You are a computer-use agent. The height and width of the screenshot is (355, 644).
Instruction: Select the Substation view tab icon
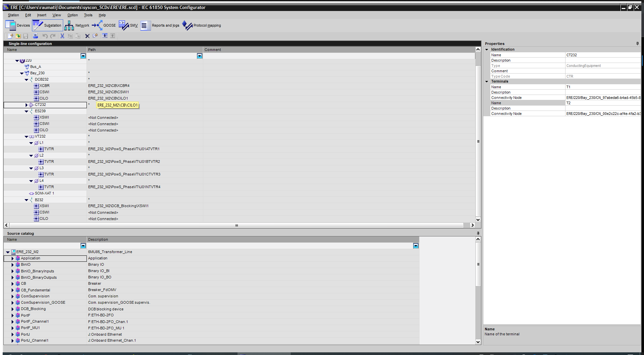click(x=38, y=25)
